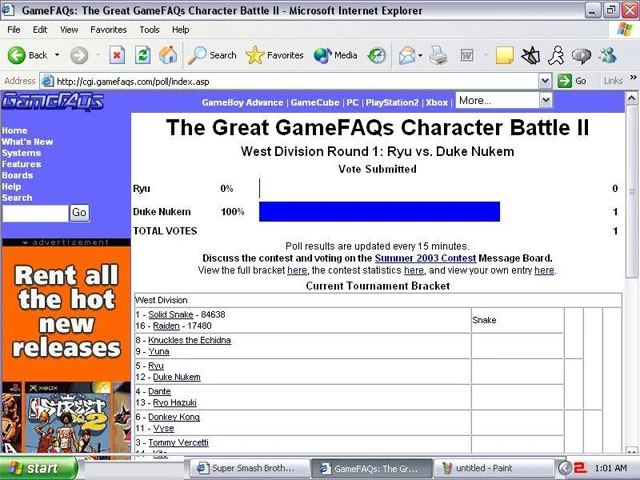The width and height of the screenshot is (640, 480).
Task: Click the What's New sidebar link
Action: (27, 142)
